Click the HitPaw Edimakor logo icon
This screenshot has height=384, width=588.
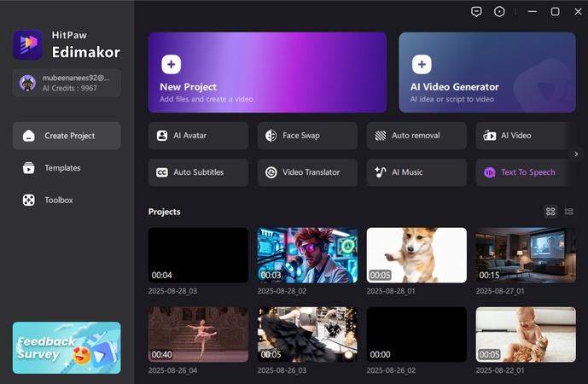(28, 44)
